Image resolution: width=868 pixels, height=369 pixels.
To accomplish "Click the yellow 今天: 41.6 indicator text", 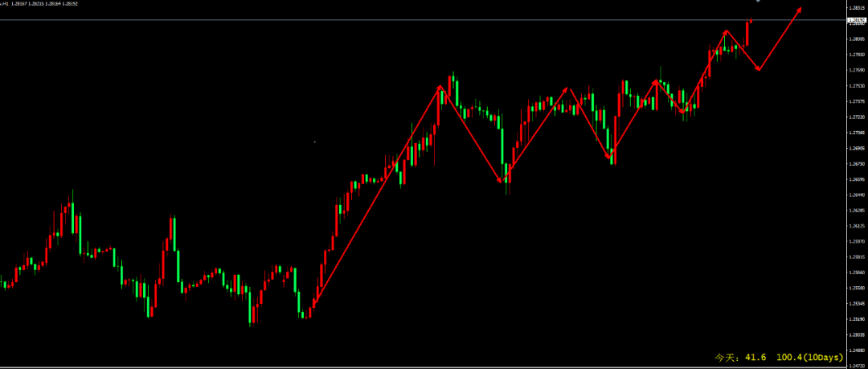I will point(740,358).
